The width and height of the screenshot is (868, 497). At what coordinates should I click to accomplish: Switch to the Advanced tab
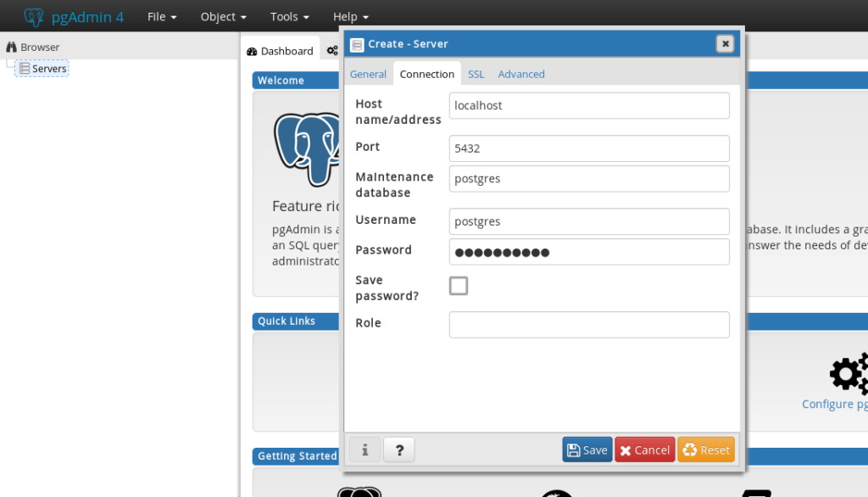[x=520, y=74]
